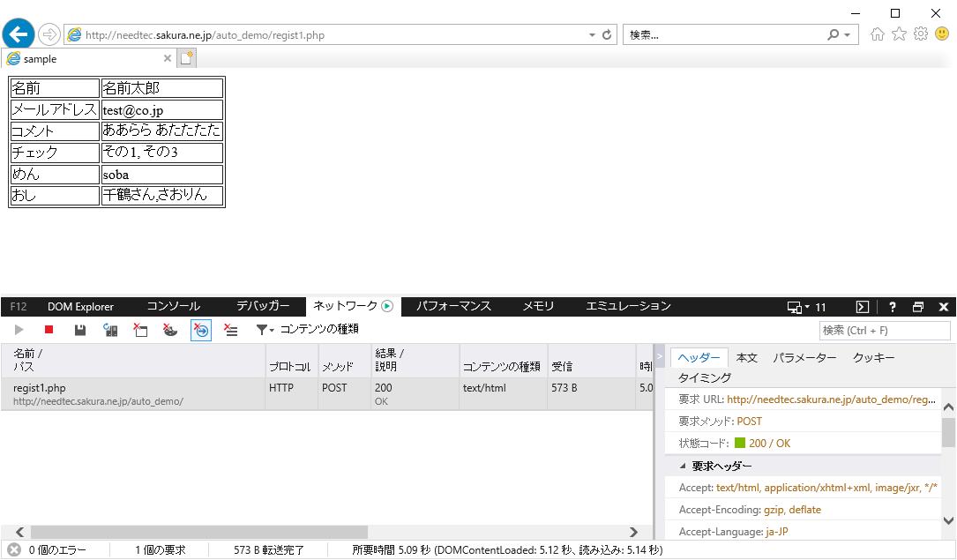Start network capture with the play icon
This screenshot has width=957, height=560.
point(19,330)
